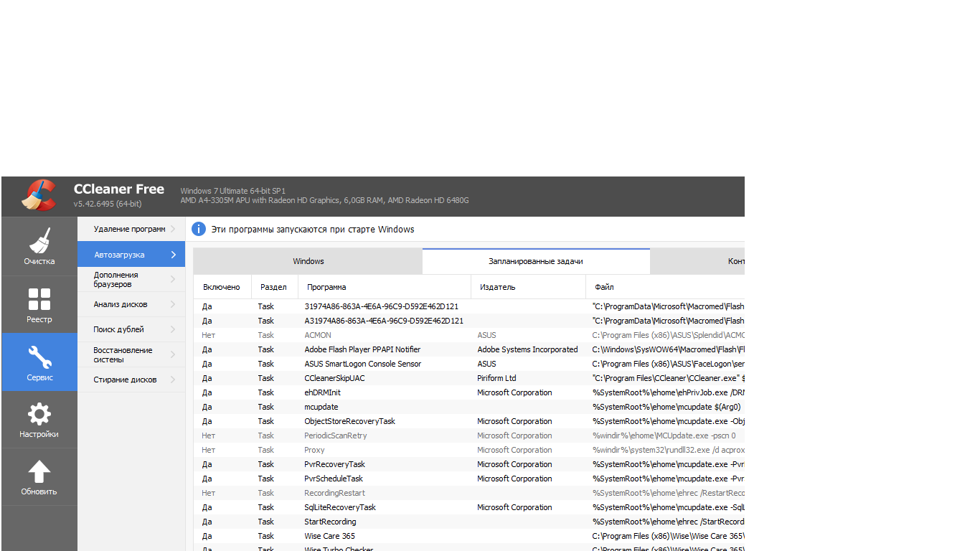Screen dimensions: 980x551
Task: Open the Очистка broom section
Action: (x=39, y=247)
